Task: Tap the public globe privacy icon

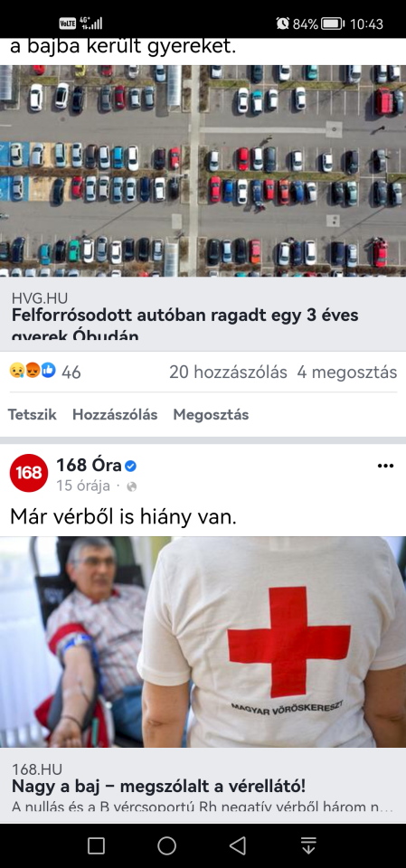Action: pyautogui.click(x=132, y=487)
